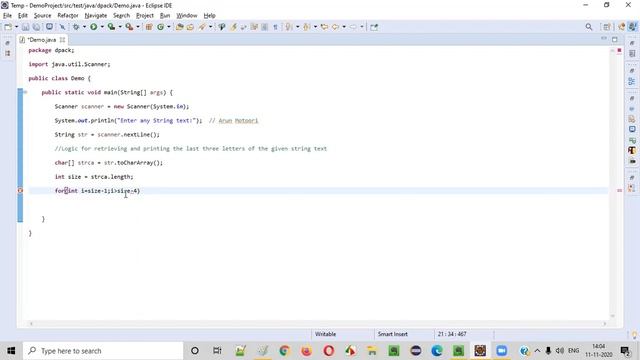Click the Windows Start button
The height and width of the screenshot is (360, 640).
[11, 351]
